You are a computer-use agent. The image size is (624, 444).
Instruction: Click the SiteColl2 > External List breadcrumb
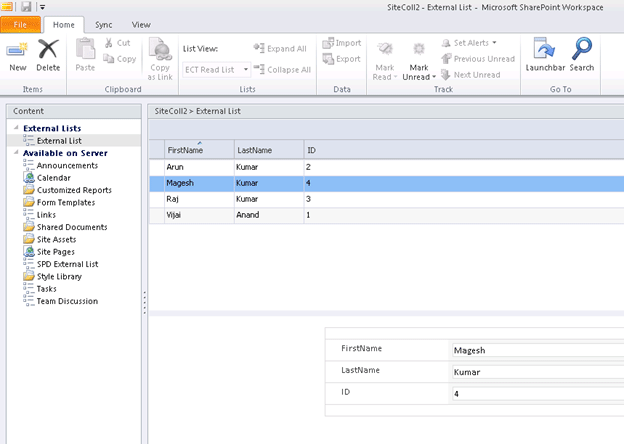click(197, 111)
